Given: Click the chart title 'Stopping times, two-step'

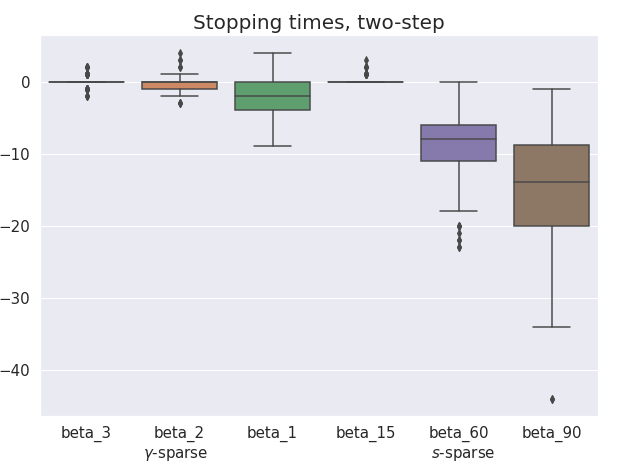Looking at the screenshot, I should (318, 22).
